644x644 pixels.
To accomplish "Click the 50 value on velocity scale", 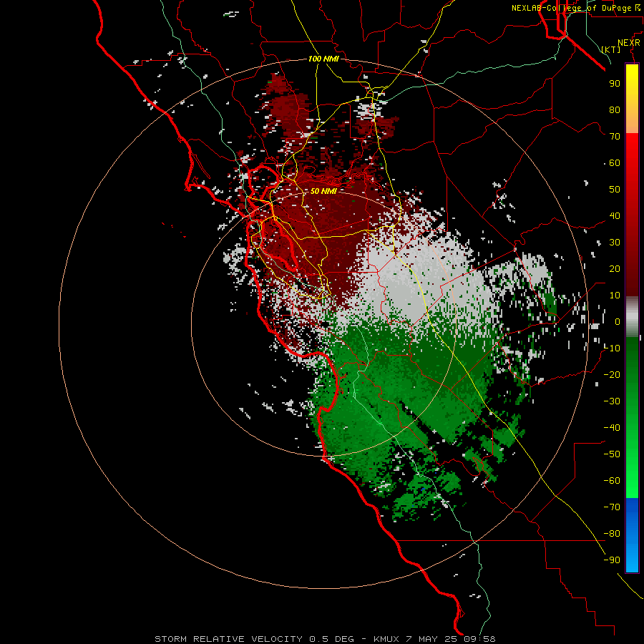I will [x=615, y=190].
